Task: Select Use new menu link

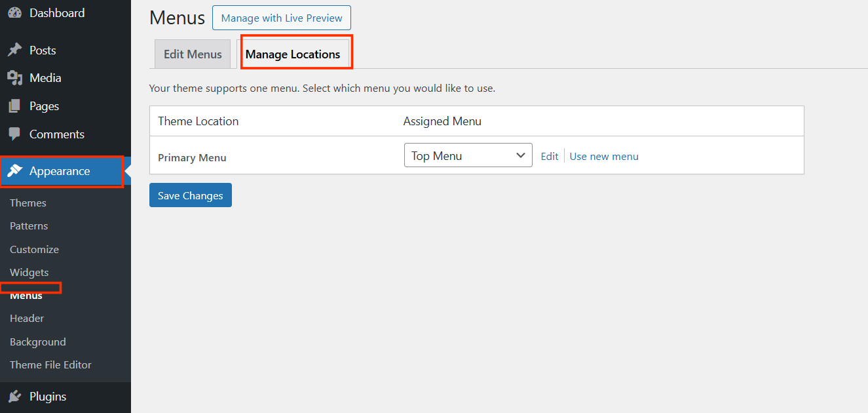Action: point(603,155)
